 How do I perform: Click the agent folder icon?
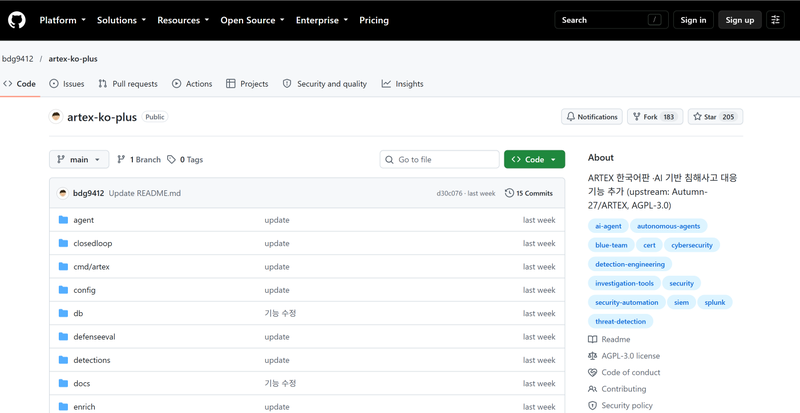pyautogui.click(x=63, y=220)
